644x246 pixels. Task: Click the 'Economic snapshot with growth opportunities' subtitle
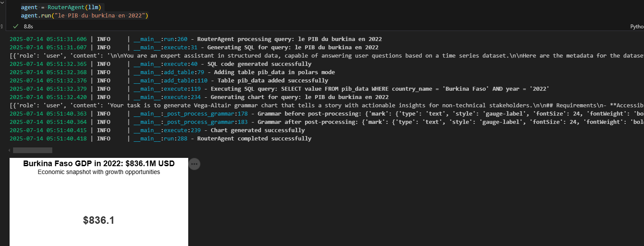[99, 172]
